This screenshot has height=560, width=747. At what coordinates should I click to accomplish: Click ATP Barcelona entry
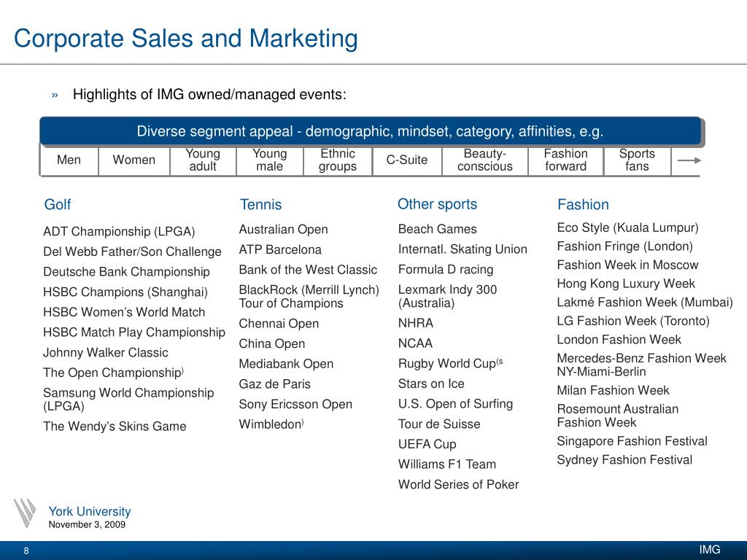(x=280, y=250)
